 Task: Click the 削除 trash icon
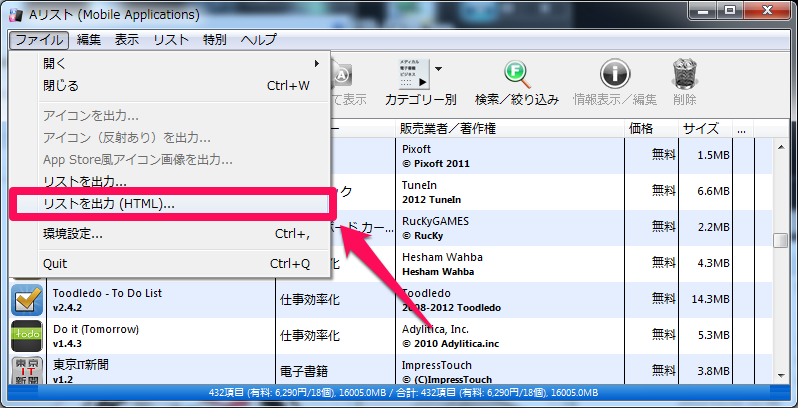tap(685, 74)
